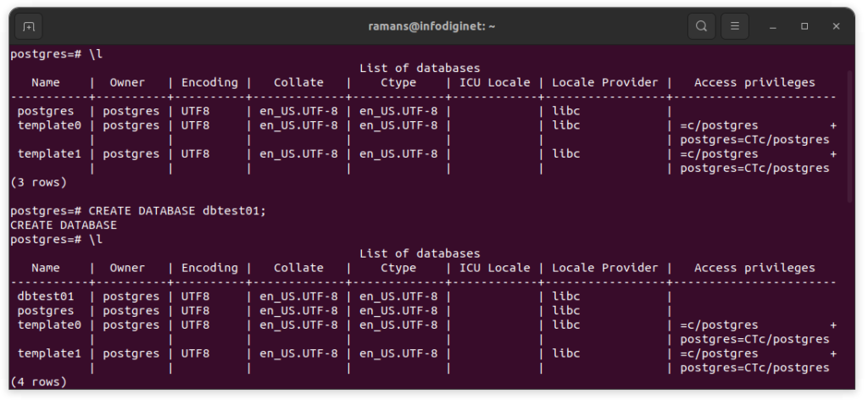Click the window title ramans@infodiginet: ~
868x400 pixels.
tap(431, 26)
